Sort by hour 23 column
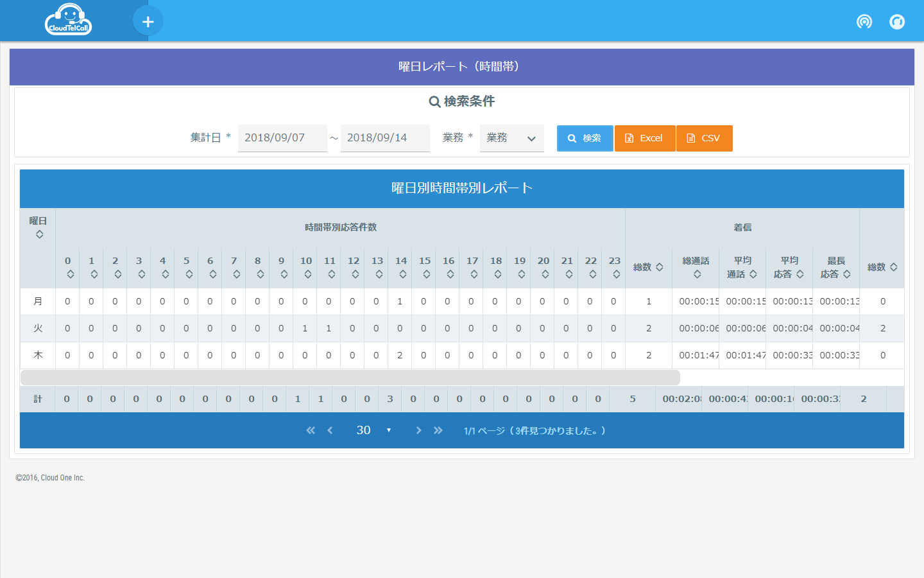 tap(617, 274)
